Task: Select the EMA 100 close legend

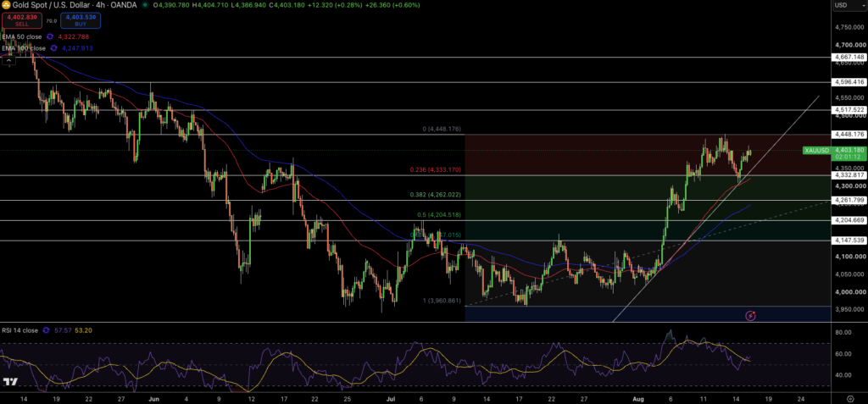Action: [x=25, y=49]
